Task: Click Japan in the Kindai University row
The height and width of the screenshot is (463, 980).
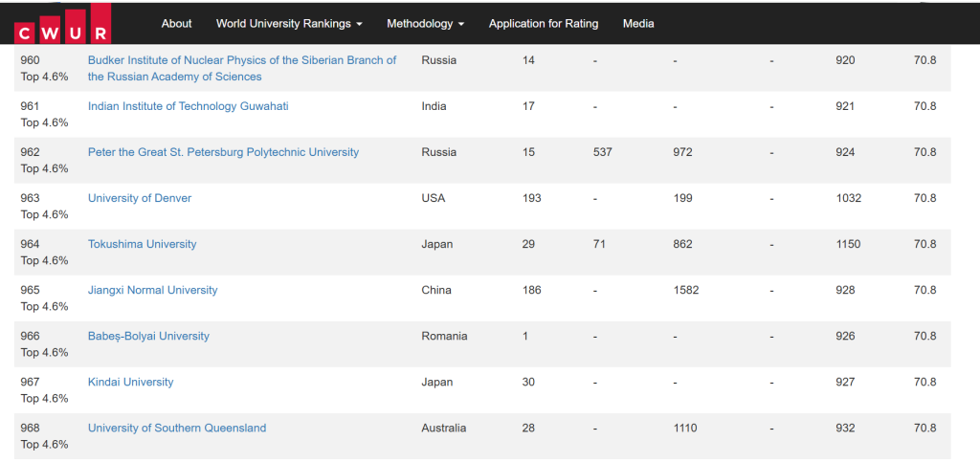Action: [436, 382]
